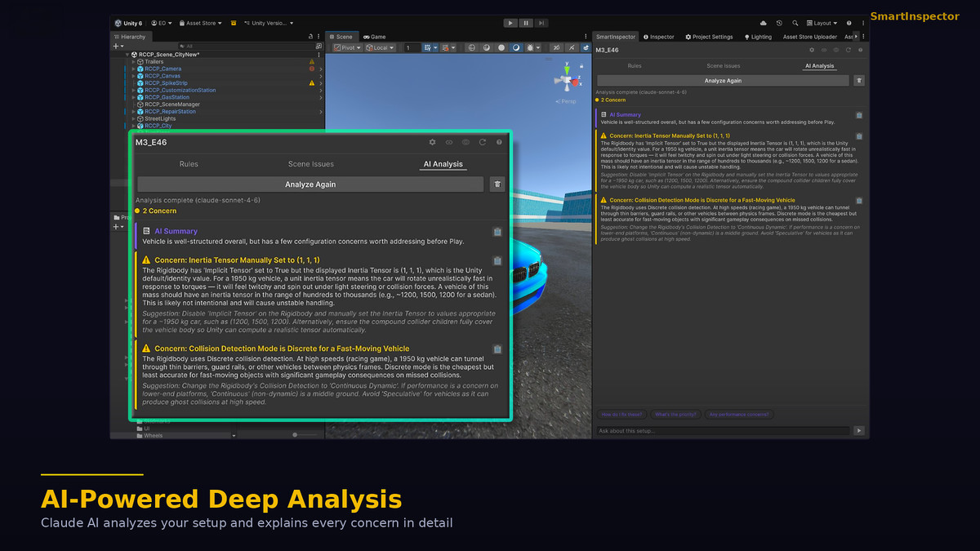The width and height of the screenshot is (980, 551).
Task: Click the Unity 6 logo in the top bar
Action: pyautogui.click(x=119, y=23)
